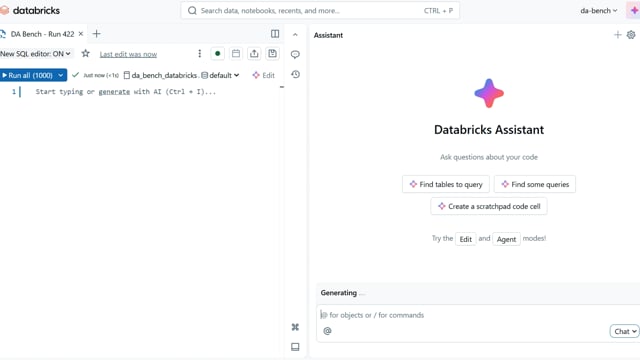Click the @ mention icon
The width and height of the screenshot is (640, 360).
(327, 331)
